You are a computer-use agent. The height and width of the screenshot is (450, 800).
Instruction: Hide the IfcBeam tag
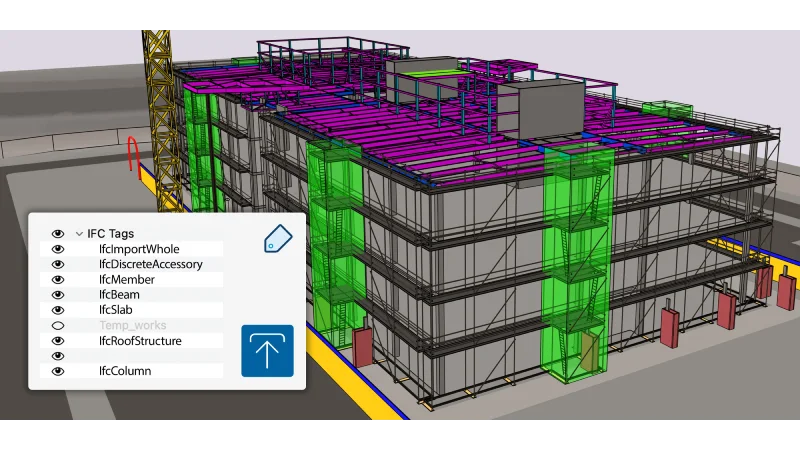58,295
